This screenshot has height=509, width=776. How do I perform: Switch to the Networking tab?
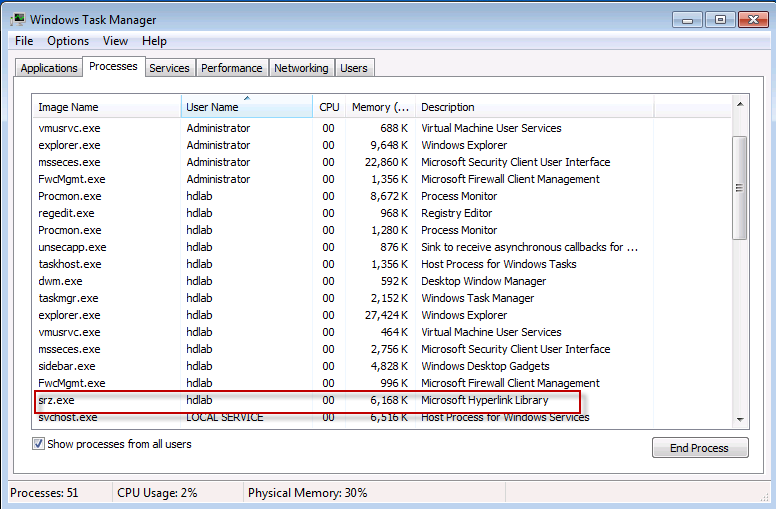301,68
